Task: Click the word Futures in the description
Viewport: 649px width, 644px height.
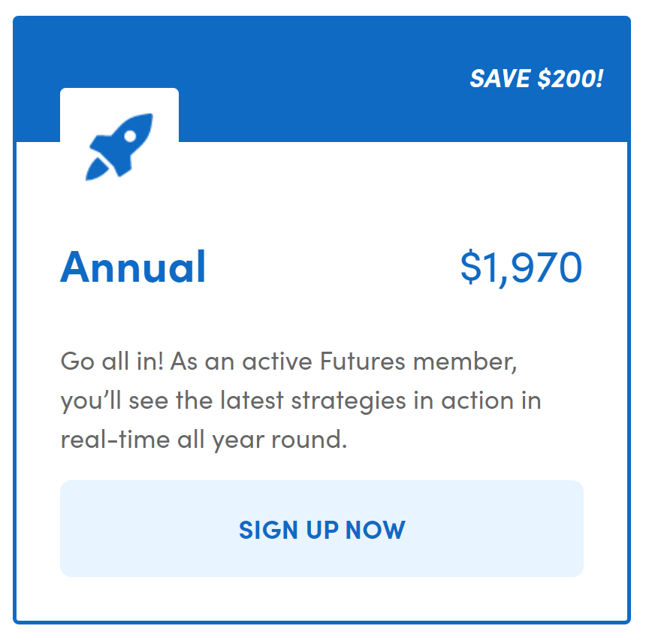Action: (362, 361)
